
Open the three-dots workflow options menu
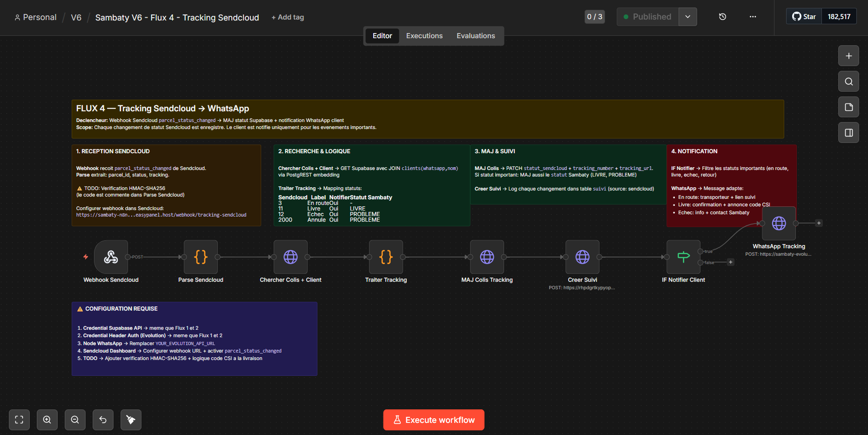tap(753, 17)
